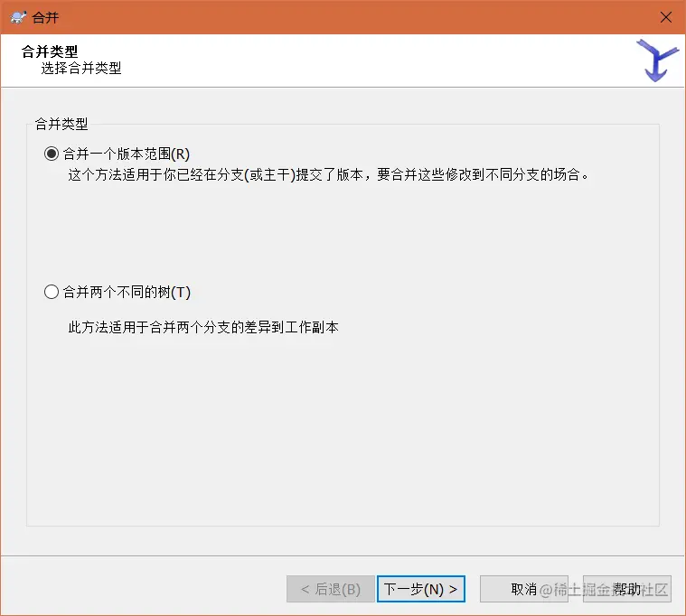Click empty space in orange title bar
The width and height of the screenshot is (686, 616).
(x=350, y=17)
